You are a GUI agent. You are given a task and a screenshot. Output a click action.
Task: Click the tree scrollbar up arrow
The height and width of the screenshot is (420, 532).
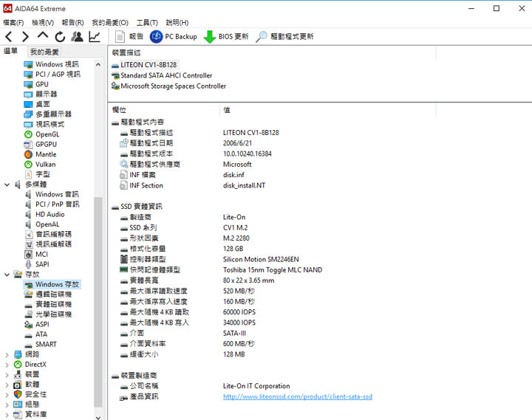click(x=98, y=64)
